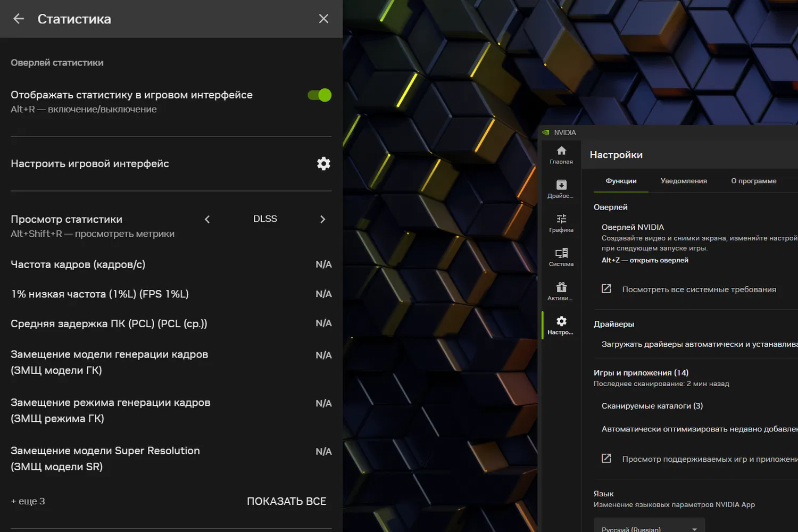Click the DLSS statistics view value
Viewport: 798px width, 532px height.
tap(265, 219)
